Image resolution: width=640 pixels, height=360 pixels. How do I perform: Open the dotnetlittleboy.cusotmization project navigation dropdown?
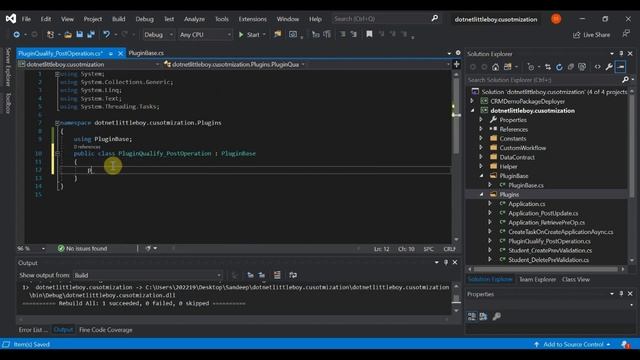(89, 64)
